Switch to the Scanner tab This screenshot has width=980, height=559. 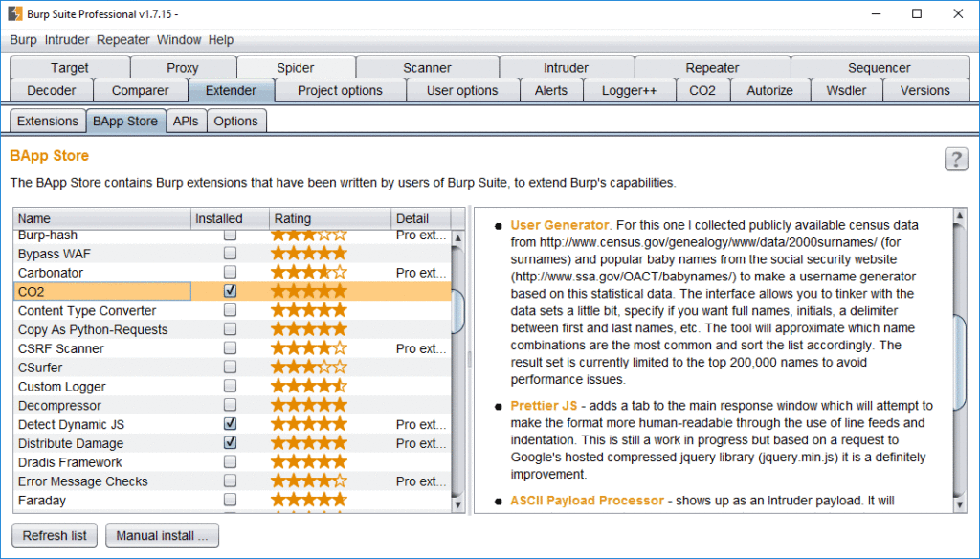(427, 68)
